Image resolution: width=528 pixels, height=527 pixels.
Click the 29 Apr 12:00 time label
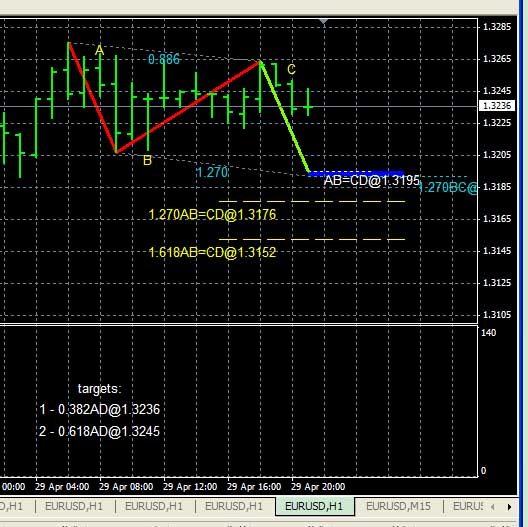(190, 487)
